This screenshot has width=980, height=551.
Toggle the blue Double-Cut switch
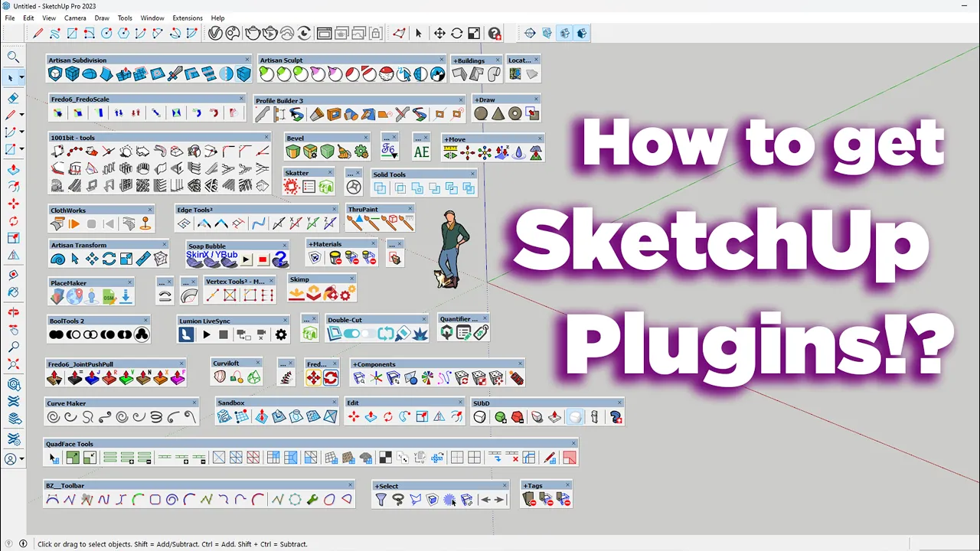coord(351,333)
